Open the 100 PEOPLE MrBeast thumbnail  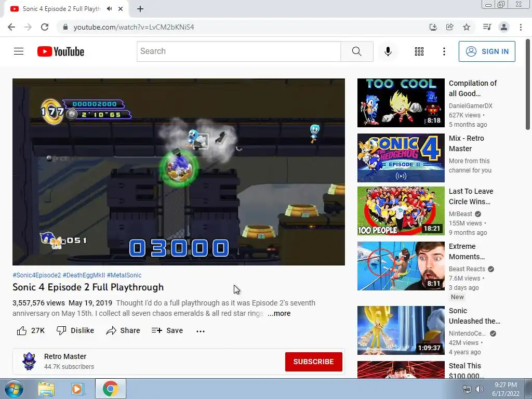tap(401, 211)
